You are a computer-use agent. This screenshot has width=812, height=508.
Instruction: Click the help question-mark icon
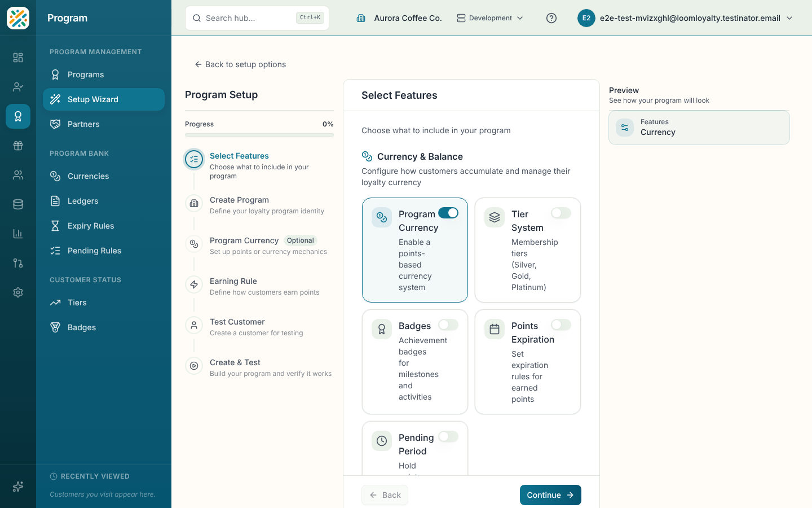(x=551, y=18)
